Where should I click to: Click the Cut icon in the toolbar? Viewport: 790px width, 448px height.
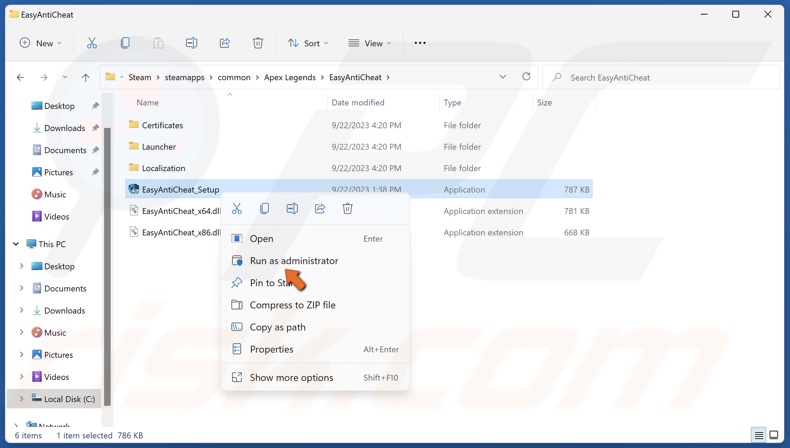point(92,43)
